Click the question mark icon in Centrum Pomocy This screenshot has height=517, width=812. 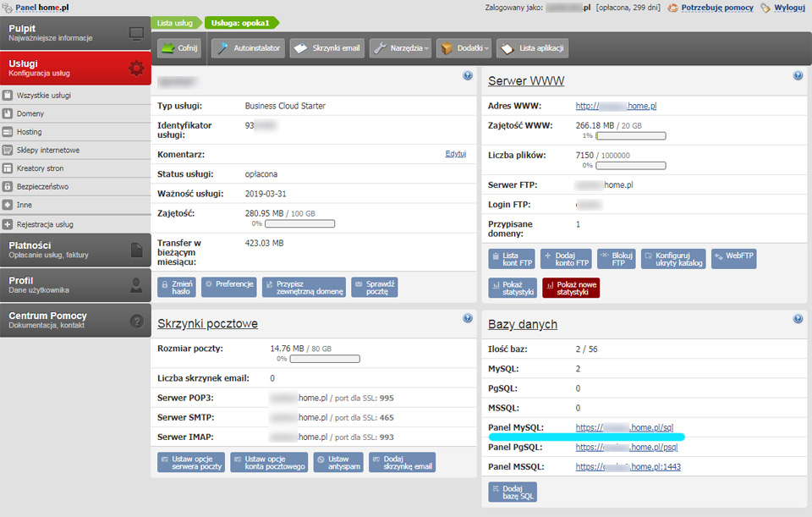[x=136, y=322]
